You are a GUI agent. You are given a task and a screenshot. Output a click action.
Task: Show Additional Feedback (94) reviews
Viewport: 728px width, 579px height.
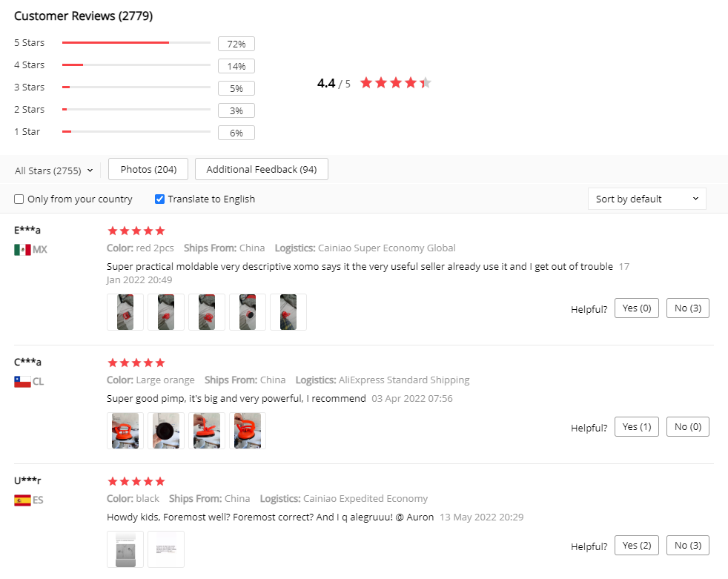[261, 169]
